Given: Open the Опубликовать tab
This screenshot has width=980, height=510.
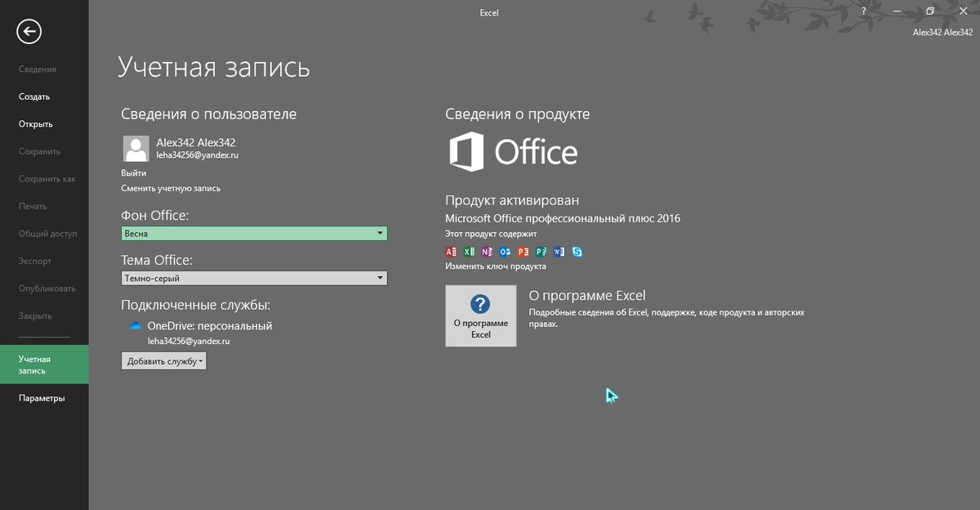Looking at the screenshot, I should click(47, 289).
